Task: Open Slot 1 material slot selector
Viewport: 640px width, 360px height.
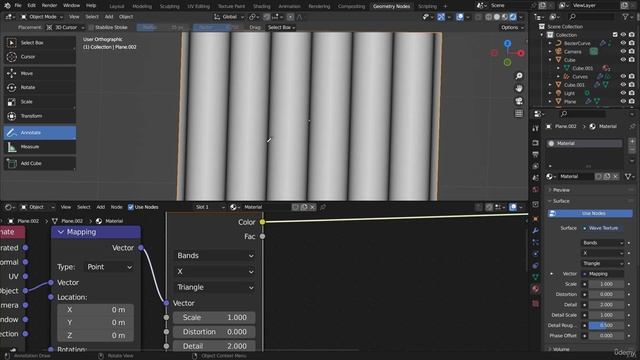Action: [209, 207]
